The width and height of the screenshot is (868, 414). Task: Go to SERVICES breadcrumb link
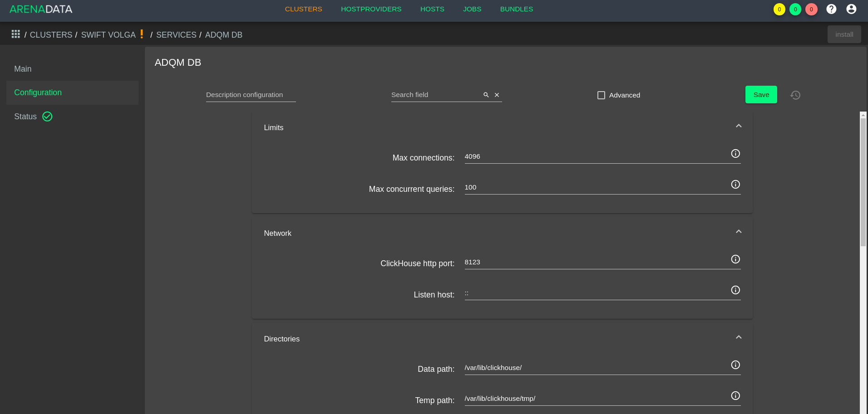pos(177,35)
